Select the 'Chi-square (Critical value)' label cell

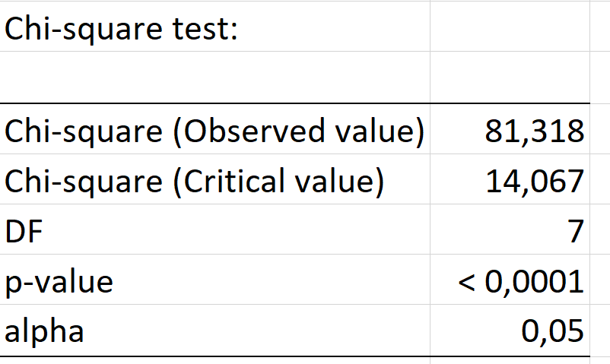click(x=214, y=179)
